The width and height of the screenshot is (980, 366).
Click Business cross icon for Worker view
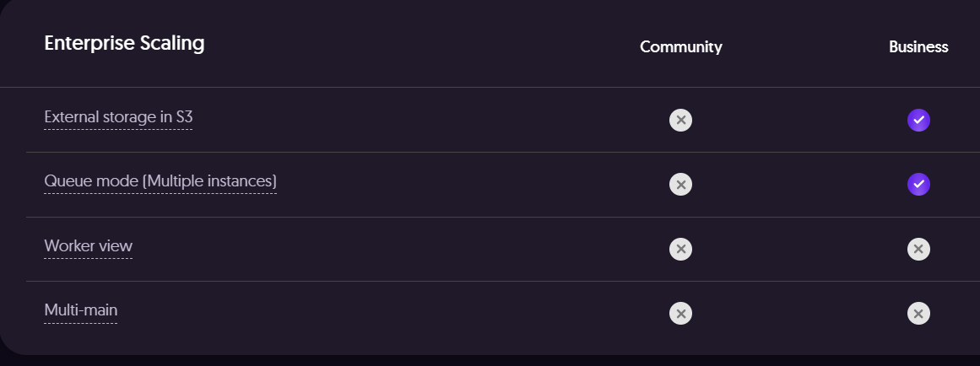coord(918,249)
